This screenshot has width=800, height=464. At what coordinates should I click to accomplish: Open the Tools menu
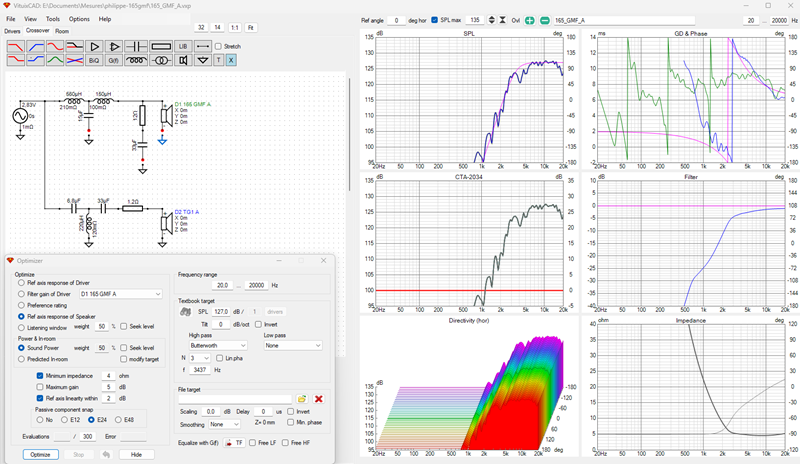(x=53, y=19)
